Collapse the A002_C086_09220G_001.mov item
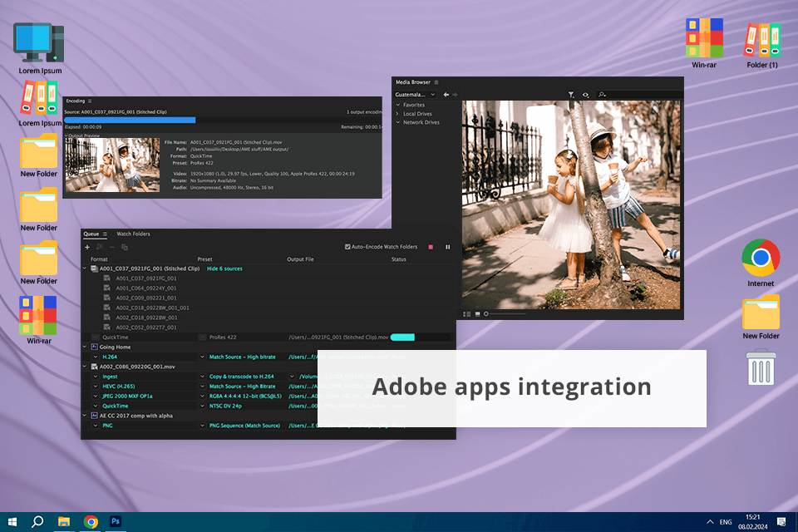Viewport: 798px width, 532px height. point(85,366)
